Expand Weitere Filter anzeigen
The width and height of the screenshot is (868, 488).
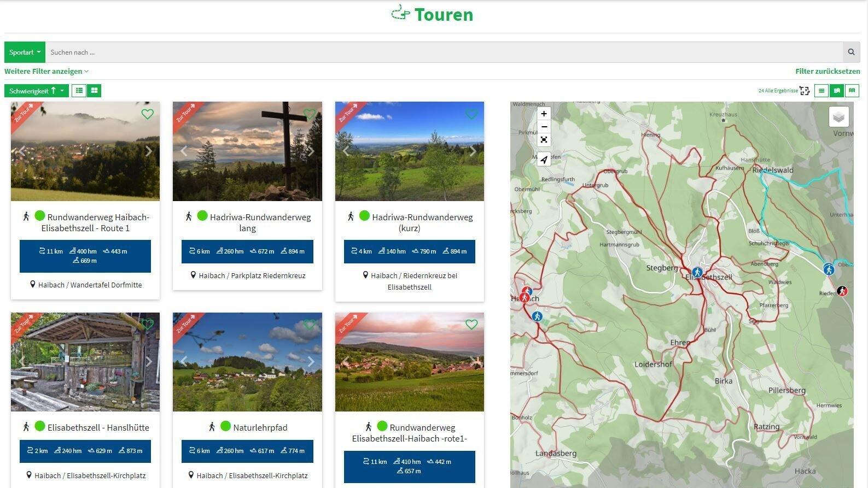46,71
